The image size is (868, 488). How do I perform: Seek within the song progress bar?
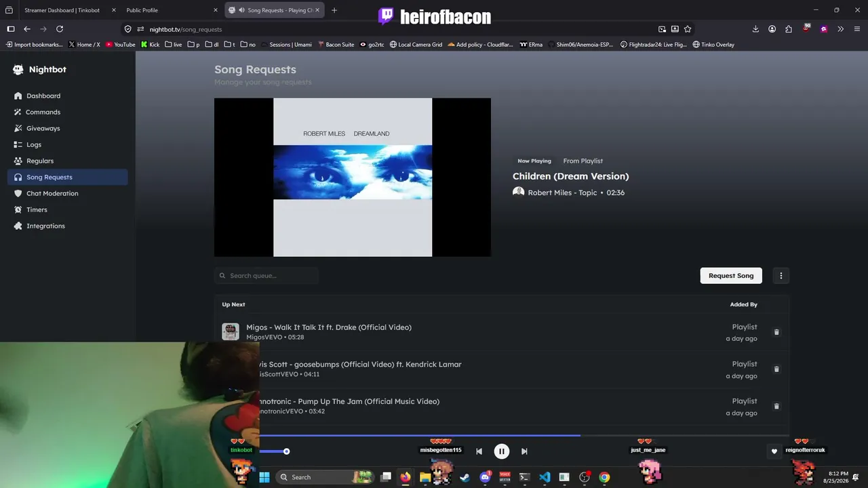524,435
